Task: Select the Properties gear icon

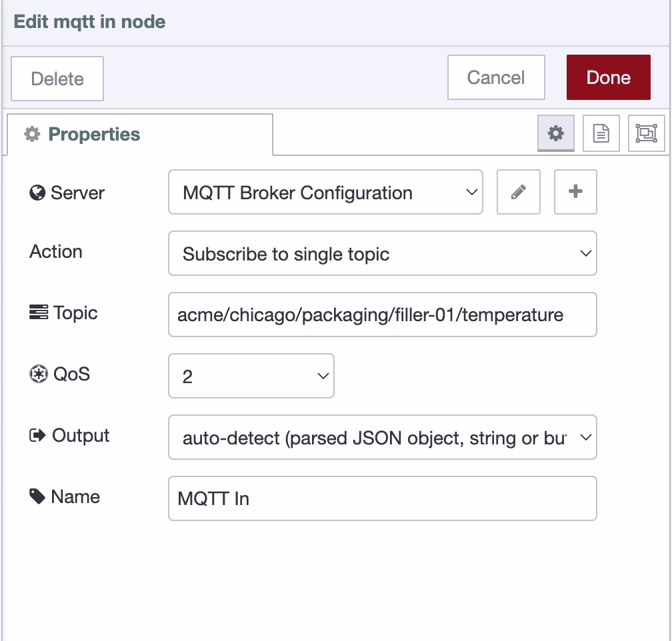Action: [x=555, y=133]
